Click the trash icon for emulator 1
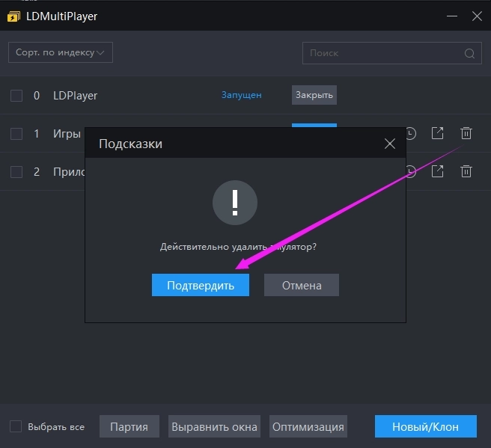This screenshot has height=448, width=491. coord(466,133)
